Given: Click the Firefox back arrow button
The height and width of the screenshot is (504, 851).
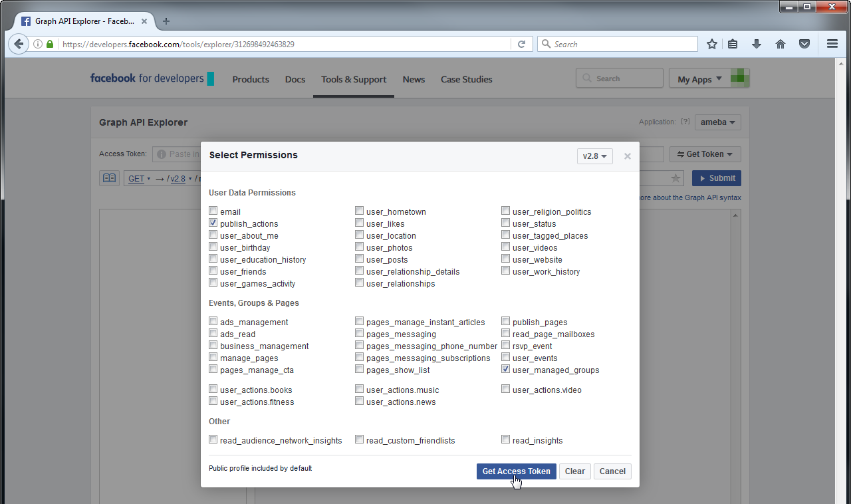Looking at the screenshot, I should [19, 44].
